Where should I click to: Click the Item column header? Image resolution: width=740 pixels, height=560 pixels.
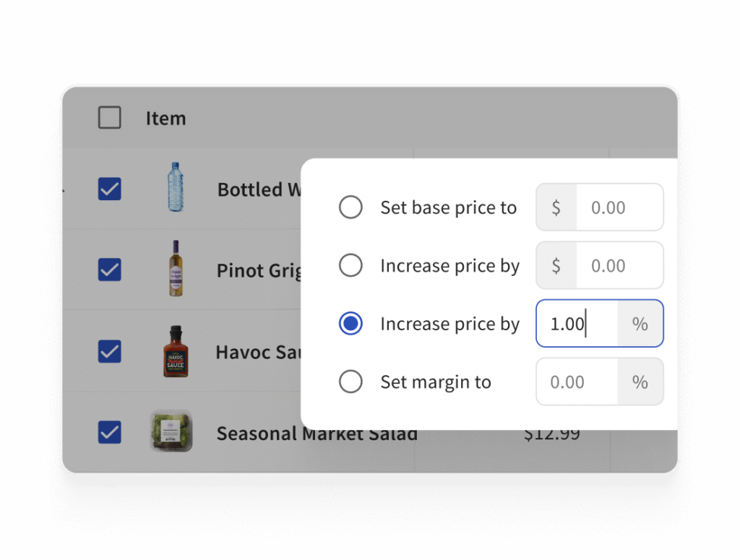click(165, 119)
